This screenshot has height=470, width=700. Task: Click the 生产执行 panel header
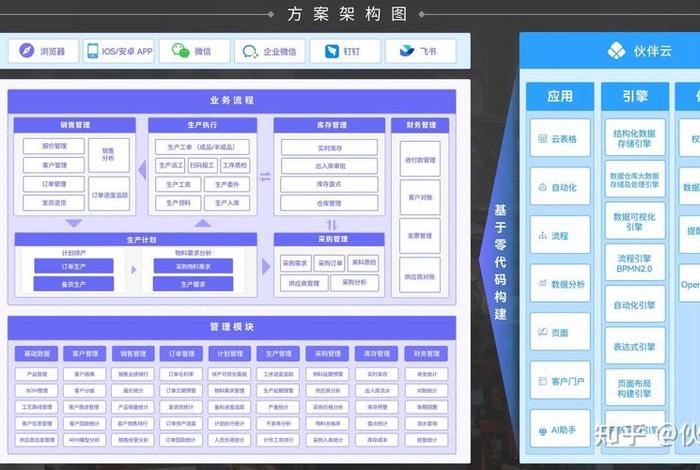click(202, 125)
